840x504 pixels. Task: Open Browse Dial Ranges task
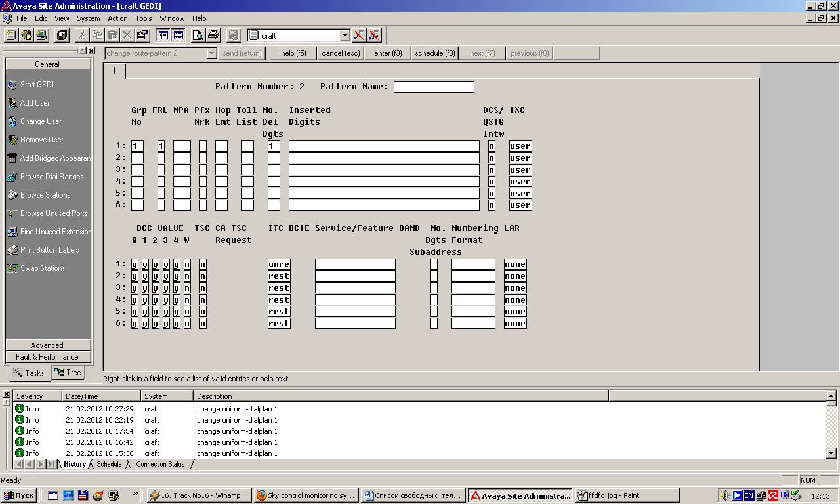(x=52, y=177)
